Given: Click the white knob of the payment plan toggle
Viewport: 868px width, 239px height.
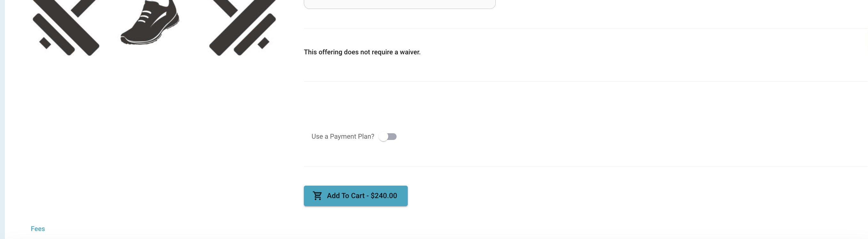Looking at the screenshot, I should click(x=383, y=136).
